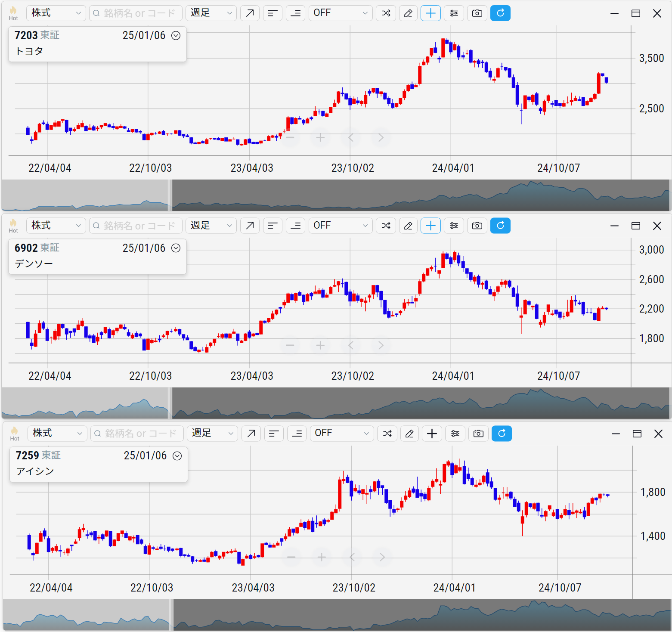Click the shuffle icon in Toyota toolbar
Image resolution: width=672 pixels, height=632 pixels.
click(x=386, y=13)
